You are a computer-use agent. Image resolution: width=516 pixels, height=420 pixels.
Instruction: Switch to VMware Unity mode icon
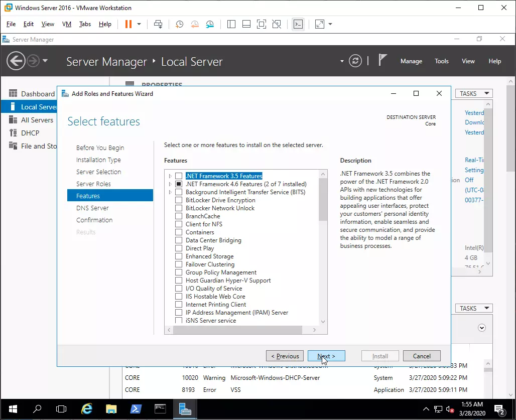[x=277, y=24]
